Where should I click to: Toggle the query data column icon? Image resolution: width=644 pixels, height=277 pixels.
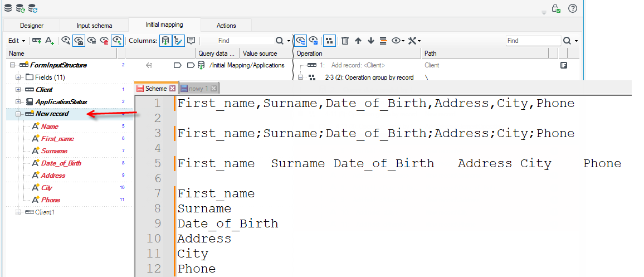[165, 41]
